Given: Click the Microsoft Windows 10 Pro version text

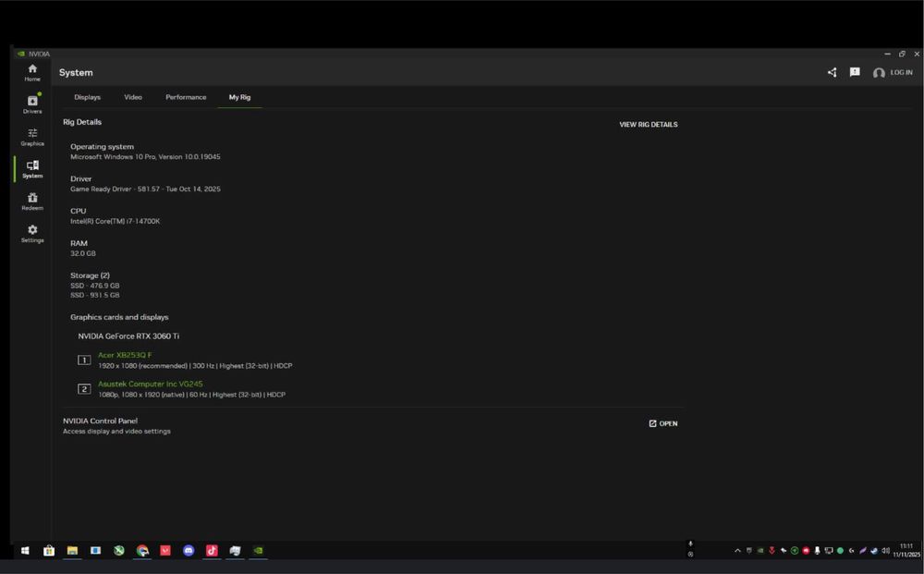Looking at the screenshot, I should [145, 157].
